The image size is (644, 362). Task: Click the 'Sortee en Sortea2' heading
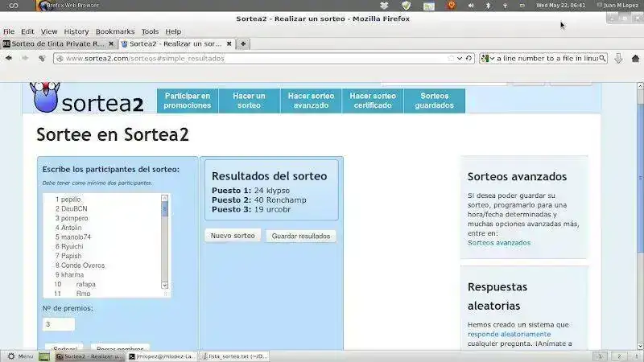113,134
